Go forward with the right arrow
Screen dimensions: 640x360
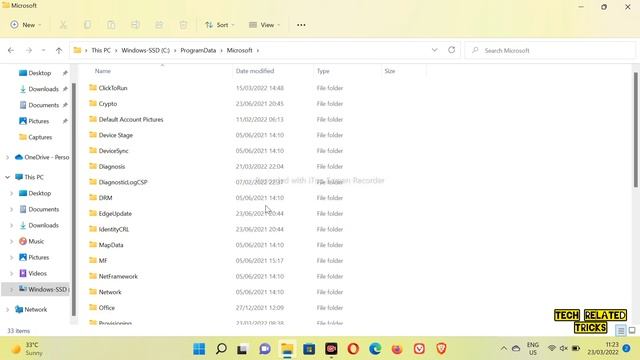click(29, 50)
